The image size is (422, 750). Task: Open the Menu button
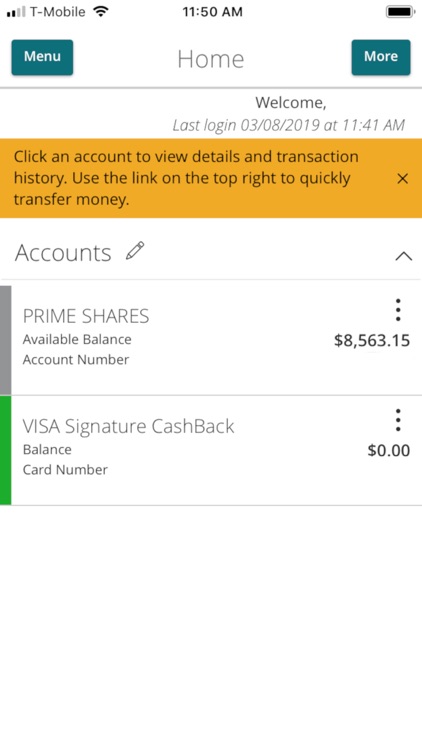pos(42,57)
